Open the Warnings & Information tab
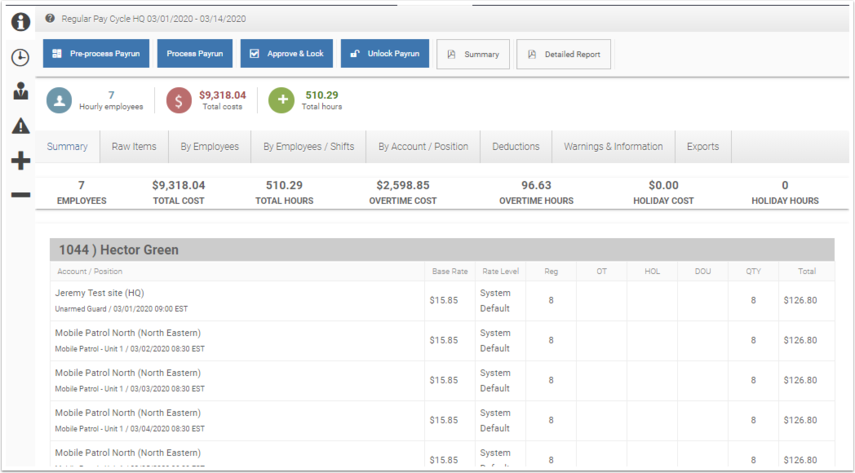Image resolution: width=855 pixels, height=473 pixels. pyautogui.click(x=613, y=146)
